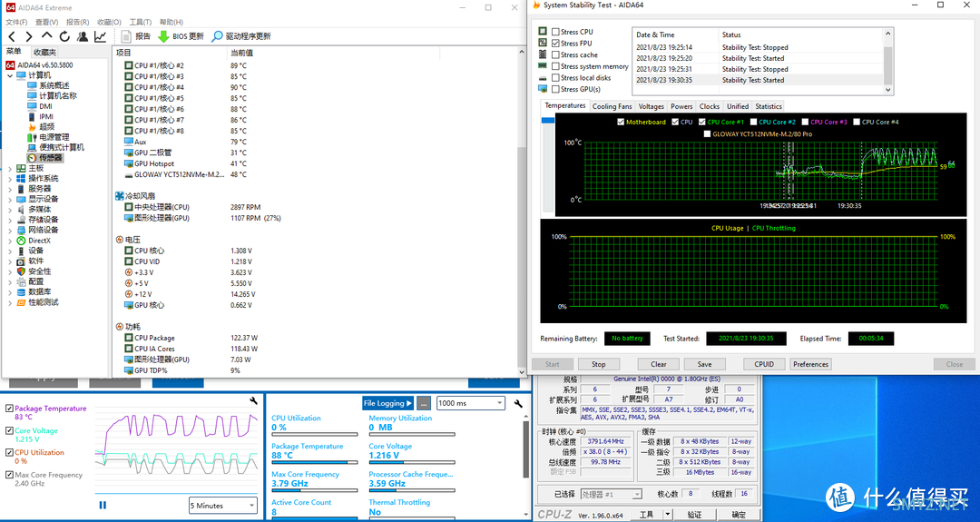Open the user icon in AIDA64 toolbar
Image resolution: width=980 pixels, height=522 pixels.
pyautogui.click(x=82, y=37)
